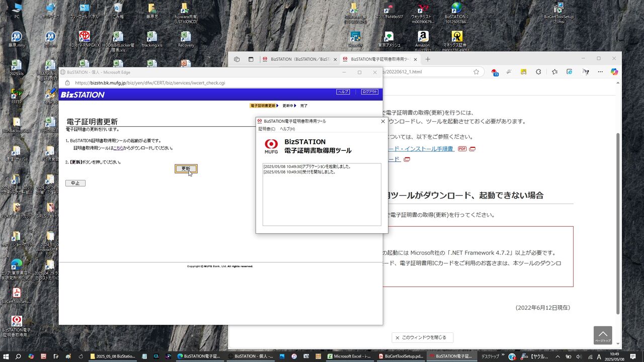The image size is (644, 362).
Task: Open the Recovery desktop shortcut
Action: tap(186, 39)
